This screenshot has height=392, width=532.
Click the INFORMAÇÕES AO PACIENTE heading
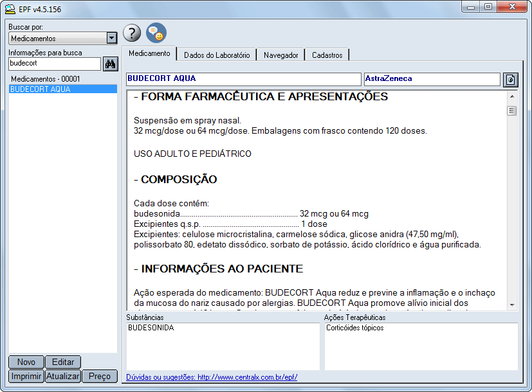(219, 269)
